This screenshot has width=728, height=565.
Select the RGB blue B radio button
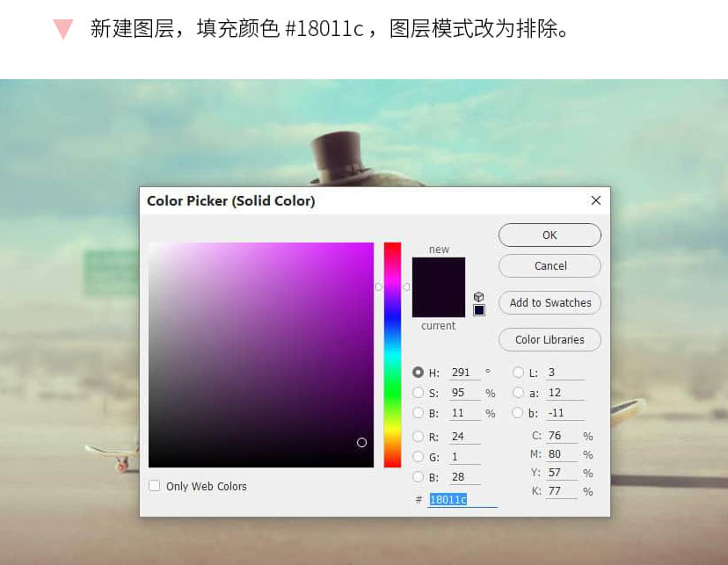(418, 476)
